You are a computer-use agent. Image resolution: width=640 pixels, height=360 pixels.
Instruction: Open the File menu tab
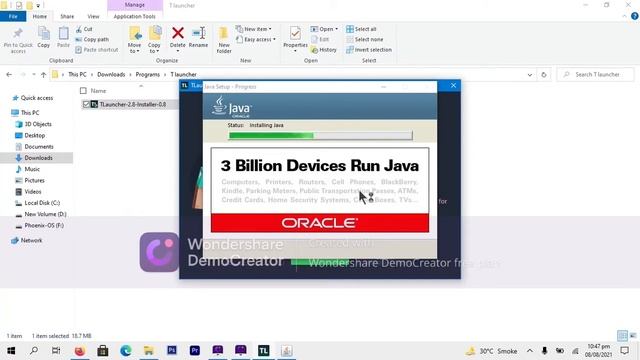(x=13, y=17)
